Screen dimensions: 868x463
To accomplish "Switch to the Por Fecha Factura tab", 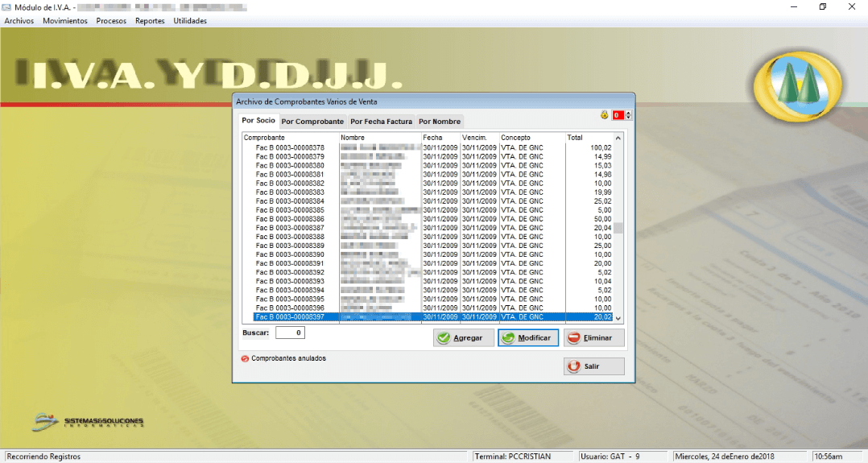I will coord(381,122).
